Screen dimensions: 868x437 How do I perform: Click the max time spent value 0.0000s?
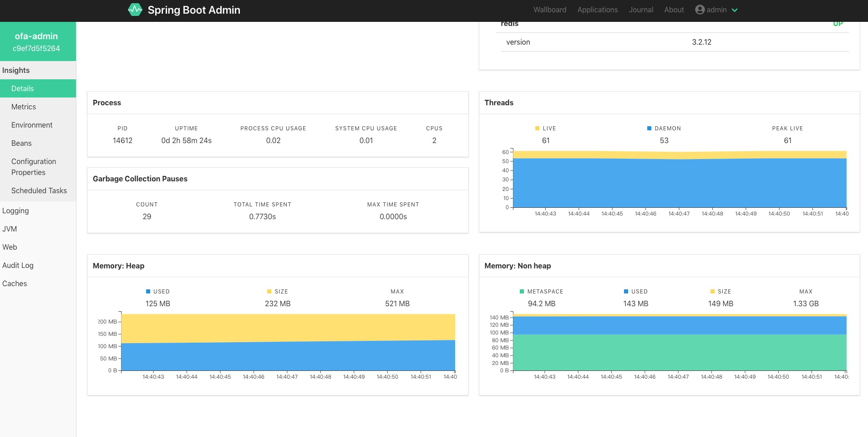tap(393, 216)
